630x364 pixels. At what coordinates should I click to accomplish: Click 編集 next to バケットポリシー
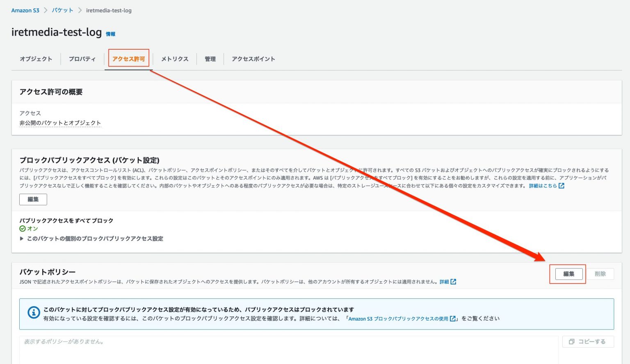click(568, 274)
